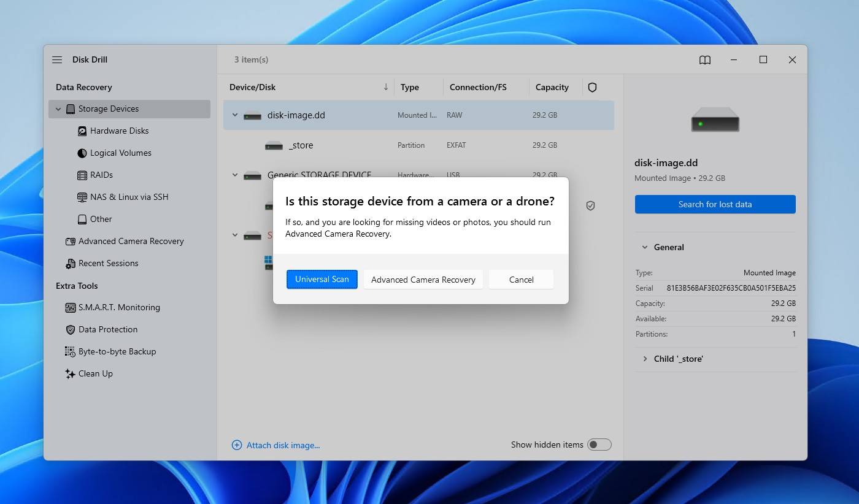Open Advanced Camera Recovery in sidebar
The image size is (859, 504).
pos(131,242)
